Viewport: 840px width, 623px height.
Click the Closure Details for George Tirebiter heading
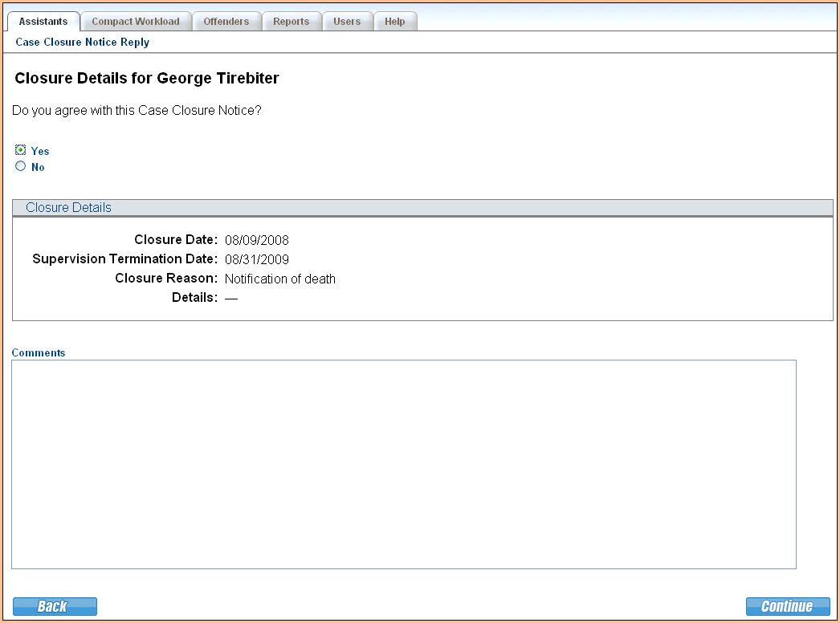click(x=147, y=78)
